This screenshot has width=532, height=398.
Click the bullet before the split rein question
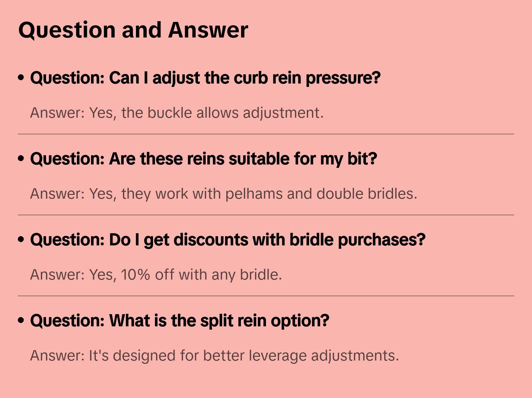[21, 320]
